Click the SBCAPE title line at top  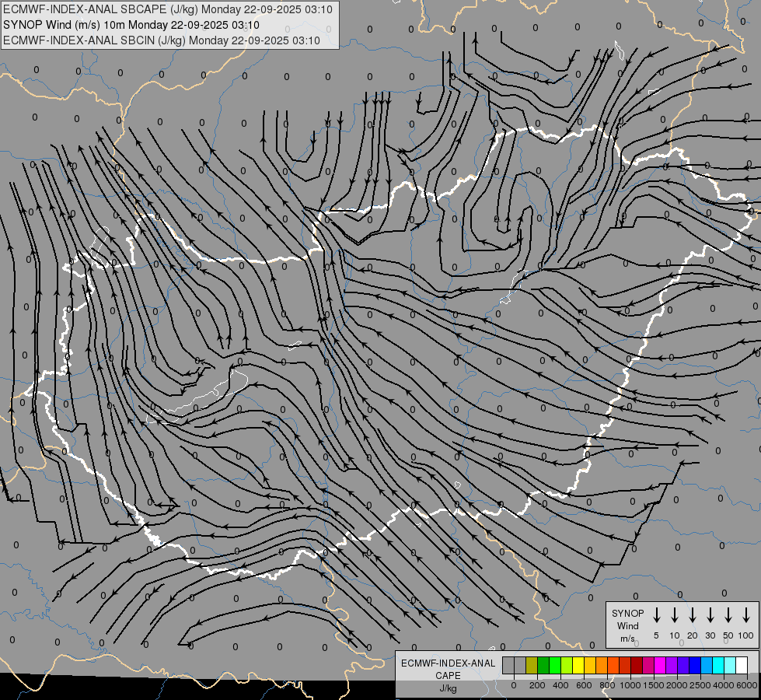click(167, 9)
